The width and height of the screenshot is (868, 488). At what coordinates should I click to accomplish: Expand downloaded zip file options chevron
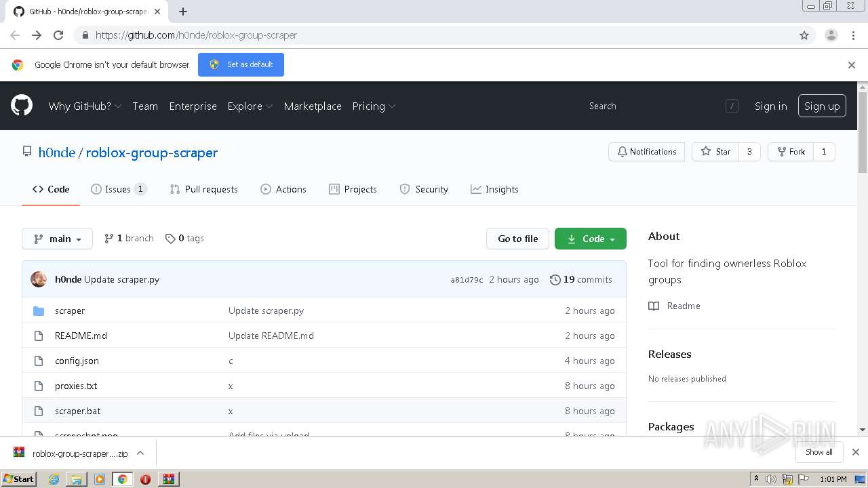pyautogui.click(x=140, y=453)
